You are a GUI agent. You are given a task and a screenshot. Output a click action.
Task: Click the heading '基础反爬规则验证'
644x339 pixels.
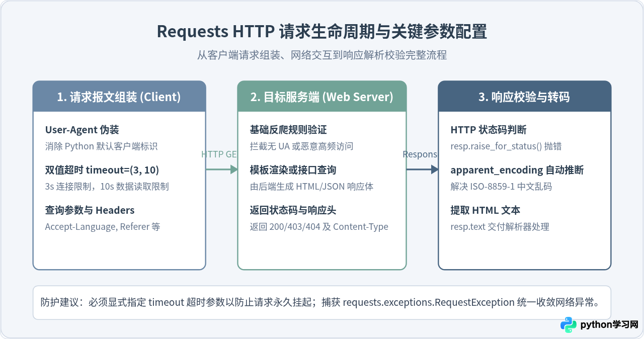[288, 130]
